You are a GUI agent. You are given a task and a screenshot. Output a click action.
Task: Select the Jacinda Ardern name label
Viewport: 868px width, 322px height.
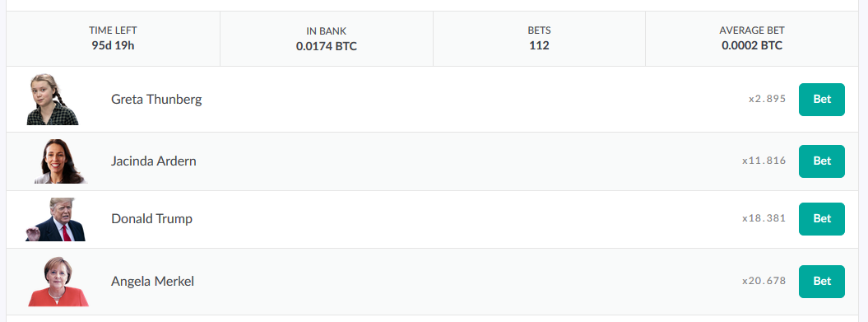[153, 161]
